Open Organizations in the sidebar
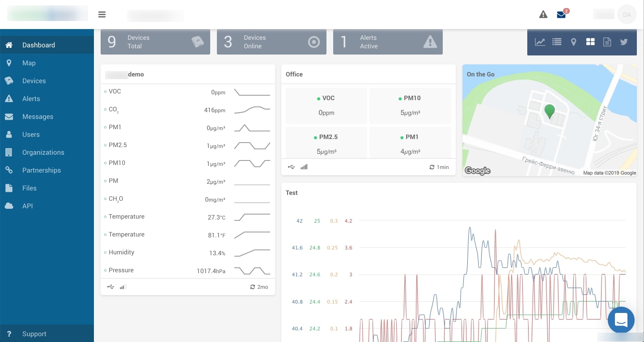Image resolution: width=644 pixels, height=342 pixels. (x=47, y=152)
